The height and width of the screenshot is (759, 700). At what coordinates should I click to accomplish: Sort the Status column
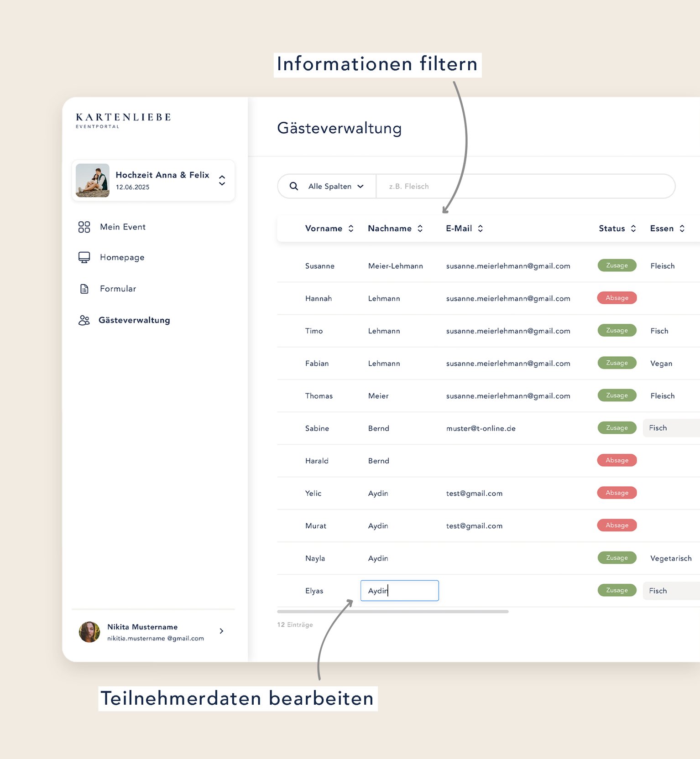(633, 229)
